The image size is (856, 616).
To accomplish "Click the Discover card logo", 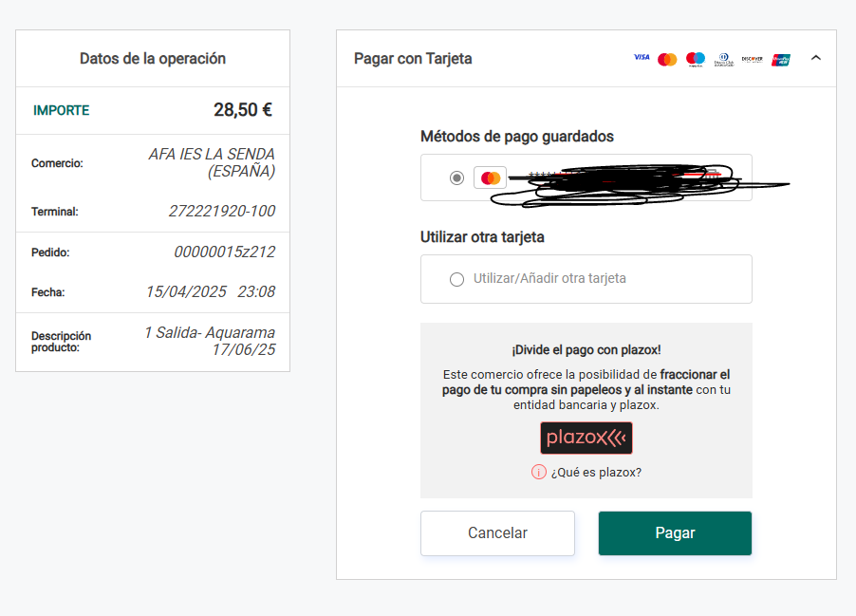I will coord(752,59).
